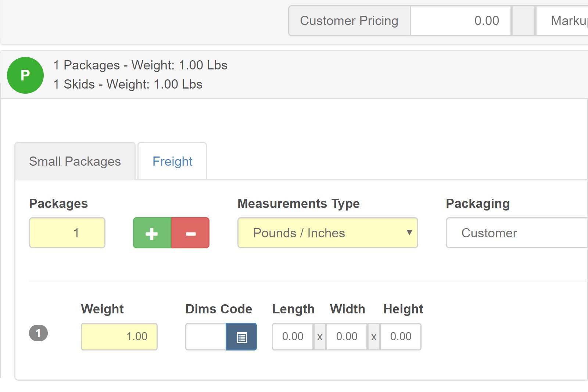Click into the Width dimension field
This screenshot has height=392, width=588.
(x=347, y=337)
